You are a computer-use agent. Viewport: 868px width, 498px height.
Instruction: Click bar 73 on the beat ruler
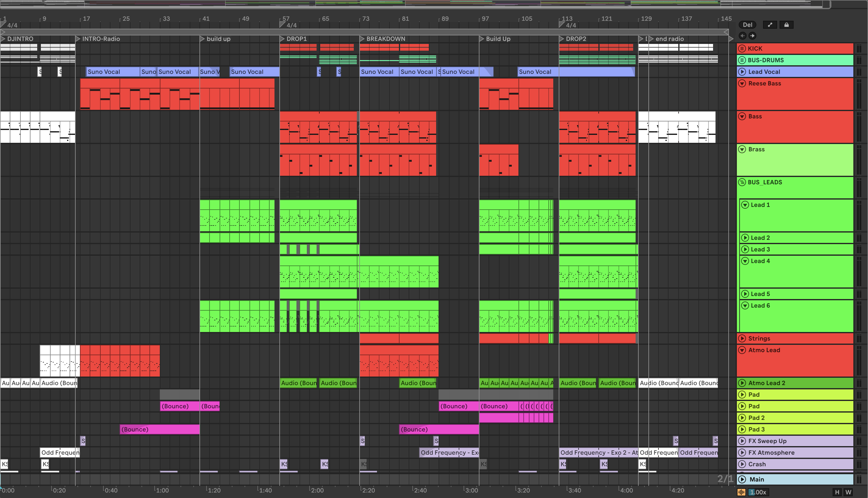pyautogui.click(x=365, y=19)
